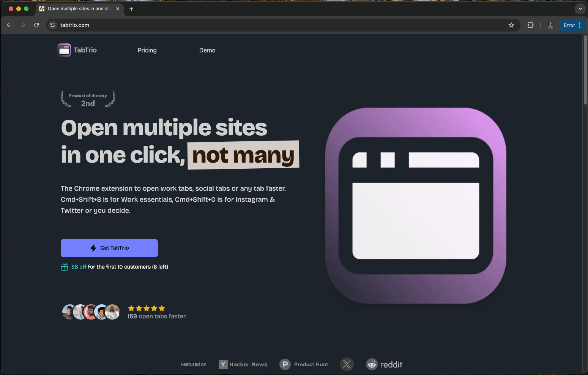
Task: Click the Product of the day badge
Action: coord(88,99)
